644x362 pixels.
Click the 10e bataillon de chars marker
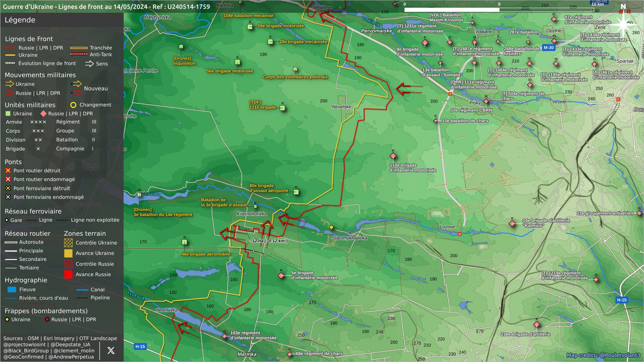[436, 121]
